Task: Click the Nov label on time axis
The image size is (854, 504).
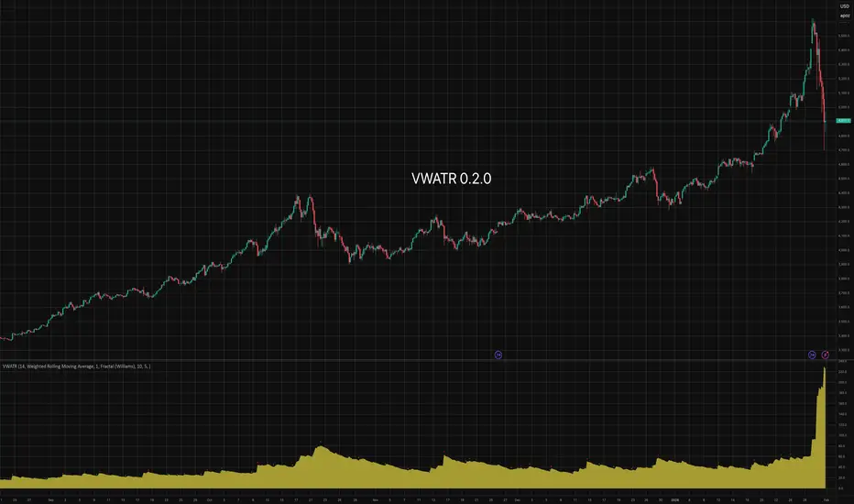Action: click(376, 499)
